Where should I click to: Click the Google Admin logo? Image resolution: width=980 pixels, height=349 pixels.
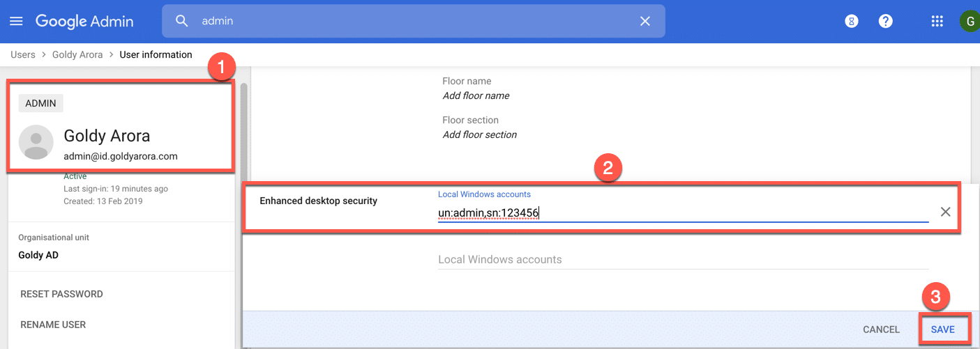coord(84,21)
